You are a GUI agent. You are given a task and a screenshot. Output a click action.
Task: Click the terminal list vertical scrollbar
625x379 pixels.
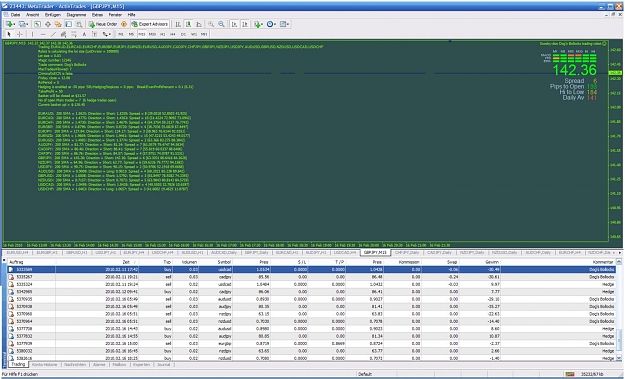[619, 311]
